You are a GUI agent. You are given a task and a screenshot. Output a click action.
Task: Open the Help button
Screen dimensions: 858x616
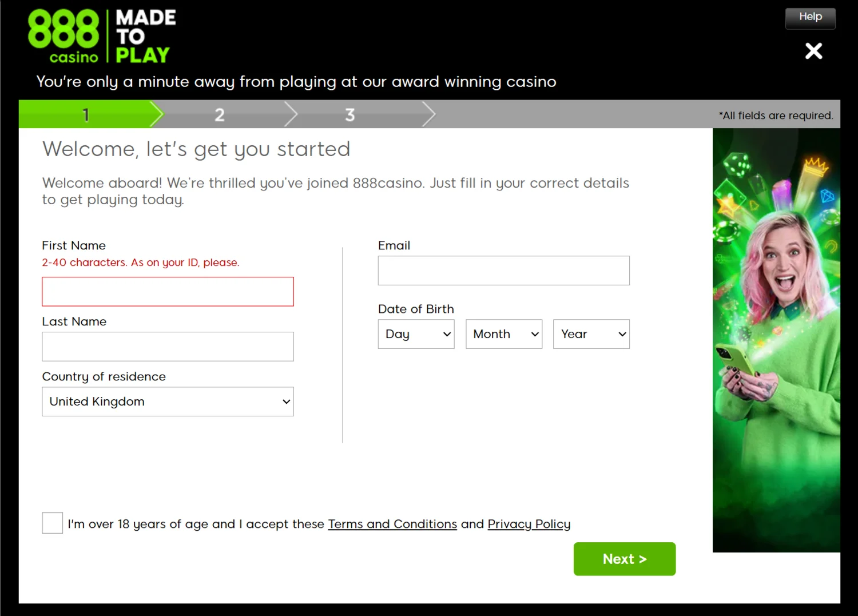click(x=810, y=18)
